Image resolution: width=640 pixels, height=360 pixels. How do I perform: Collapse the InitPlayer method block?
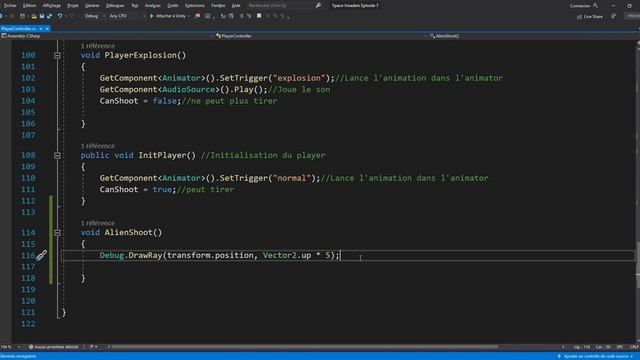coord(57,156)
